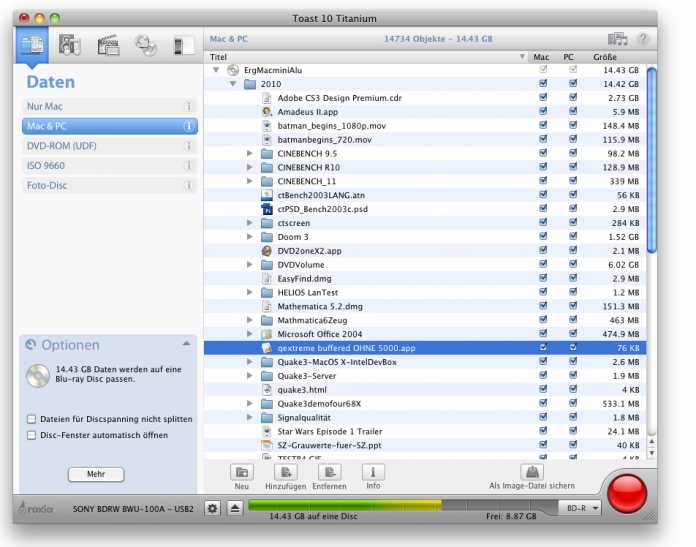Open the Info icon
Screen dimensions: 696x547
coord(373,472)
